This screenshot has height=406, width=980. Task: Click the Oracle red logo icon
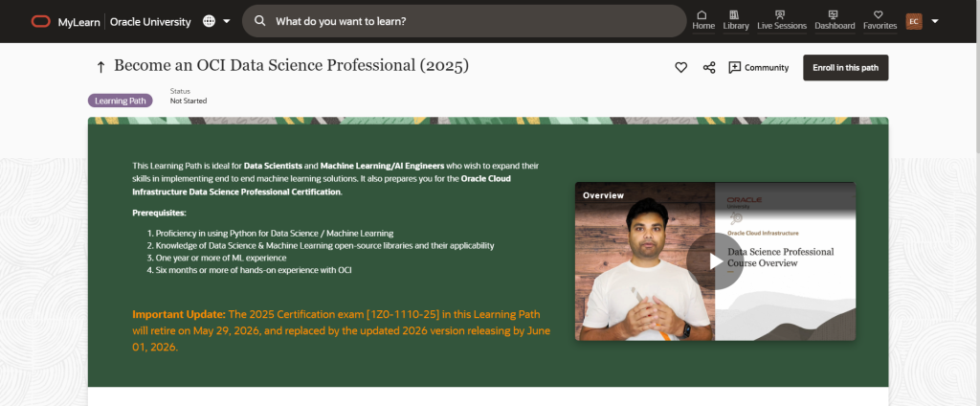point(40,21)
